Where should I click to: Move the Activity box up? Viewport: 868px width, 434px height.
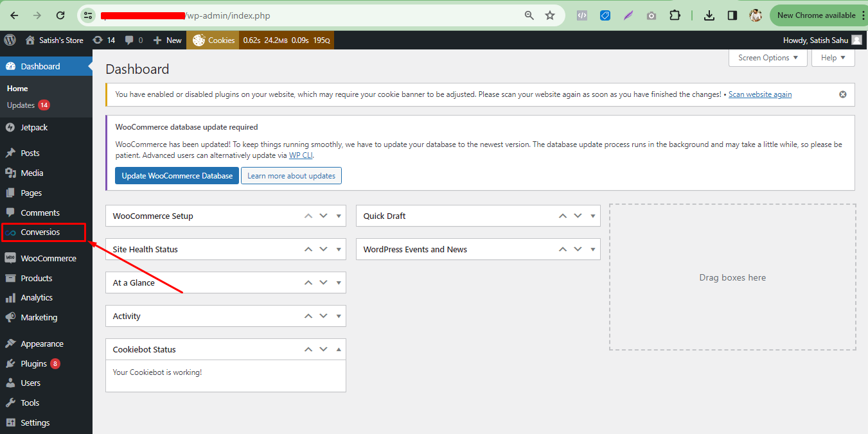point(308,317)
